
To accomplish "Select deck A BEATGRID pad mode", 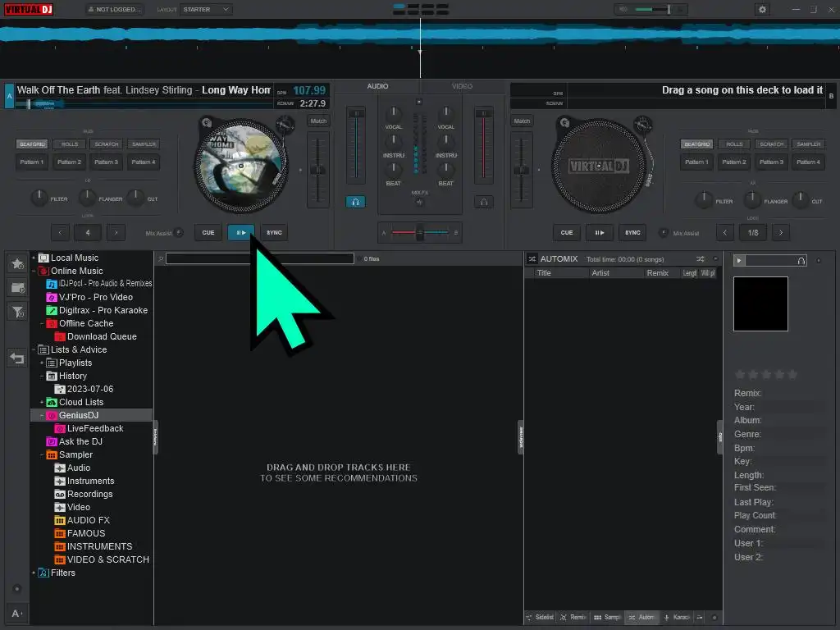I will point(32,144).
